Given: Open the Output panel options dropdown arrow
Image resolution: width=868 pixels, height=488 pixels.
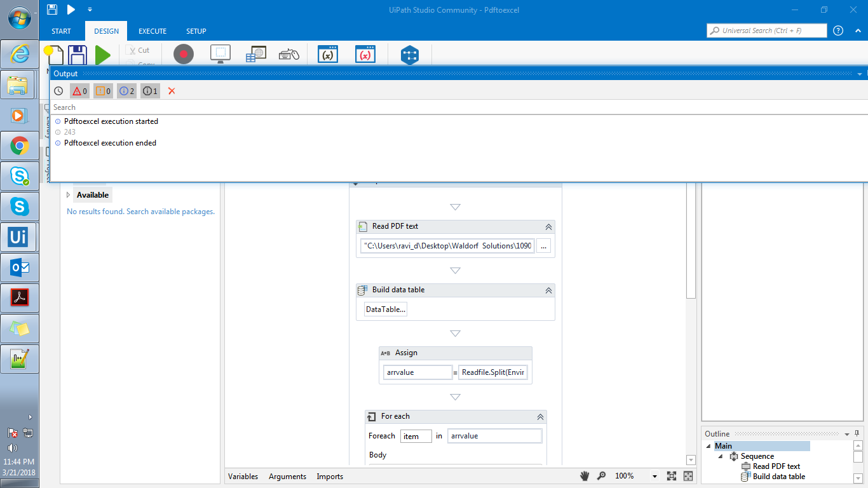Looking at the screenshot, I should point(860,74).
